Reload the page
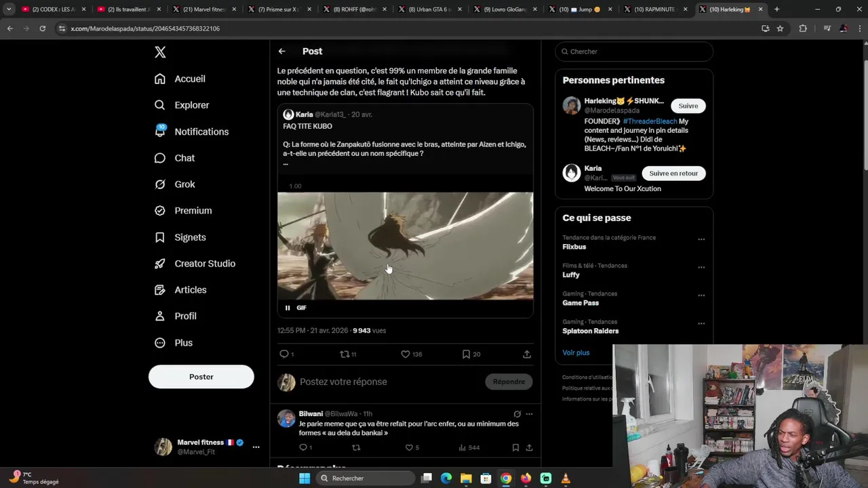Image resolution: width=868 pixels, height=488 pixels. tap(42, 28)
